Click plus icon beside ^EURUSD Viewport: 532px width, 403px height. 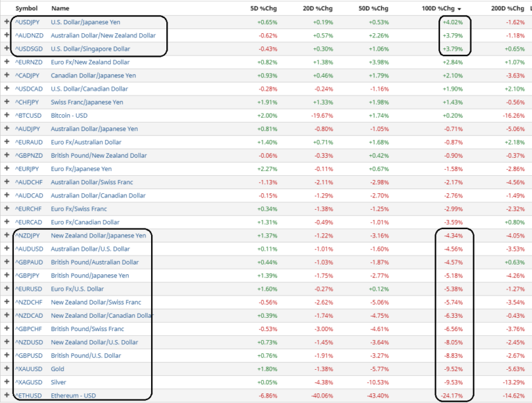point(7,289)
